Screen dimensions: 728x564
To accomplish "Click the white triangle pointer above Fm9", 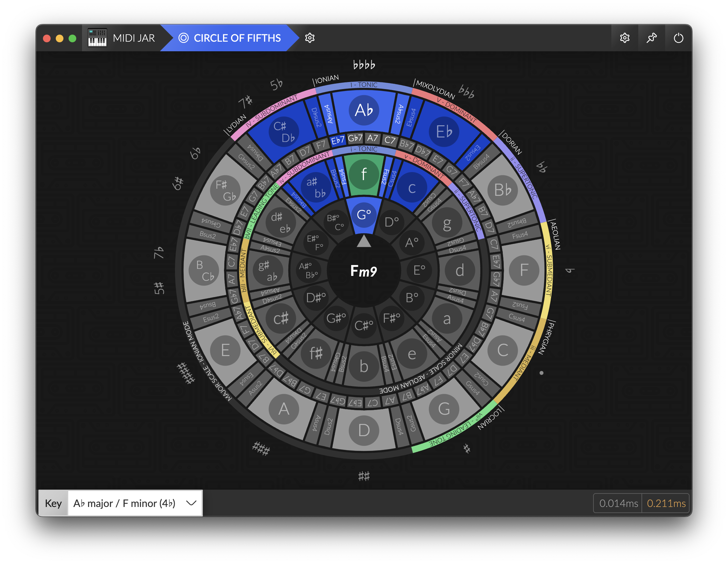I will pos(364,241).
